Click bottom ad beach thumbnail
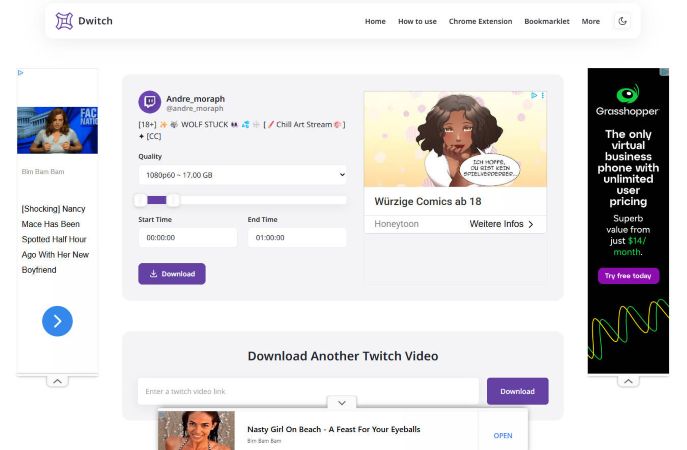The height and width of the screenshot is (450, 687). pyautogui.click(x=196, y=430)
